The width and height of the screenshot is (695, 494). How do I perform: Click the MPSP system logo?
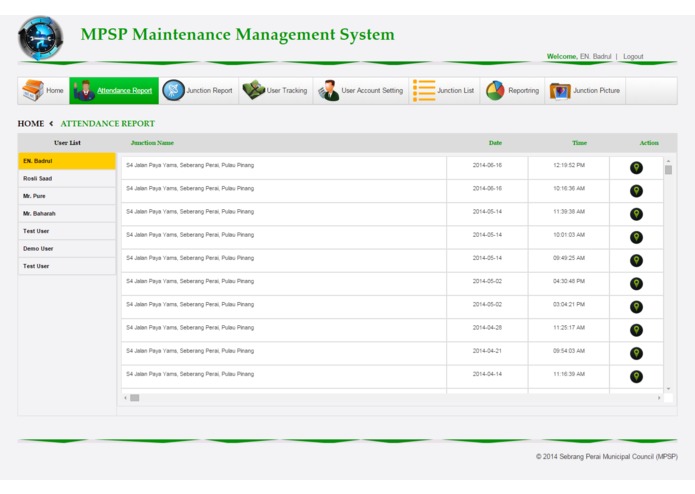[40, 39]
